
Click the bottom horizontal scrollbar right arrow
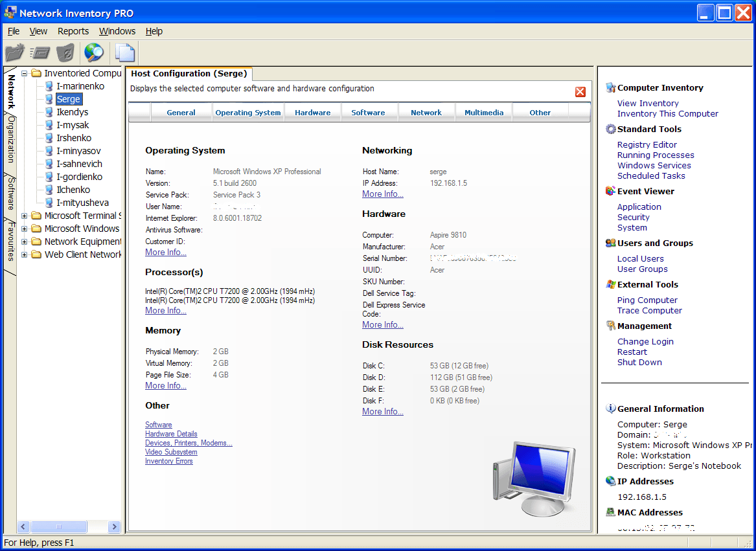[x=115, y=526]
